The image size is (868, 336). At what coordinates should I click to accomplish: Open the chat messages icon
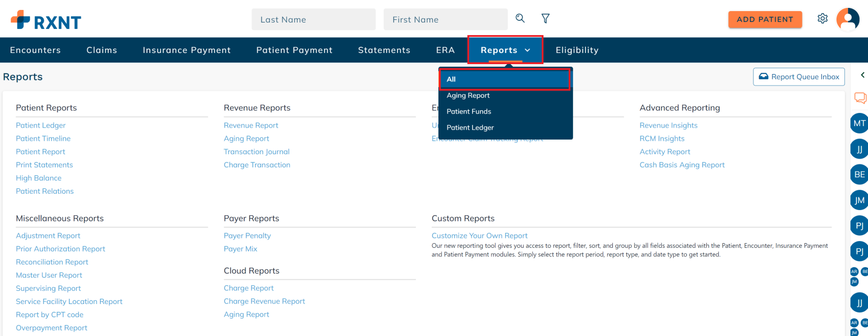point(860,98)
